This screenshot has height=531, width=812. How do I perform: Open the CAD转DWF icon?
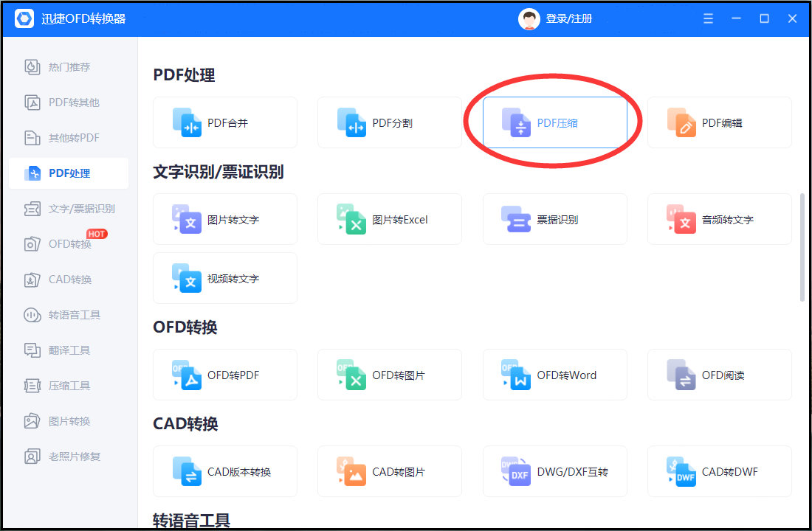click(x=681, y=471)
